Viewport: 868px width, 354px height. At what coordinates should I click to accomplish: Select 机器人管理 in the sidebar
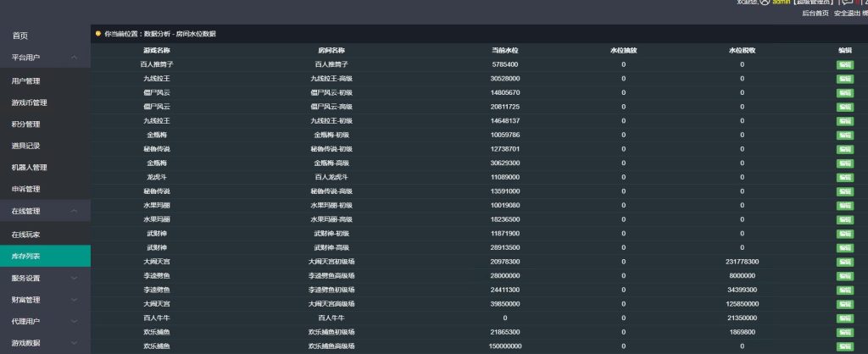tap(30, 168)
